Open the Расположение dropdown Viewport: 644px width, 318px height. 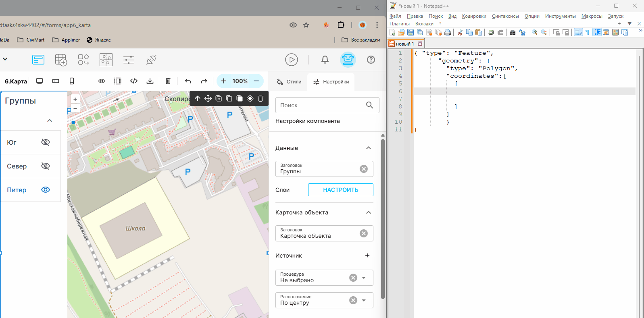(364, 300)
